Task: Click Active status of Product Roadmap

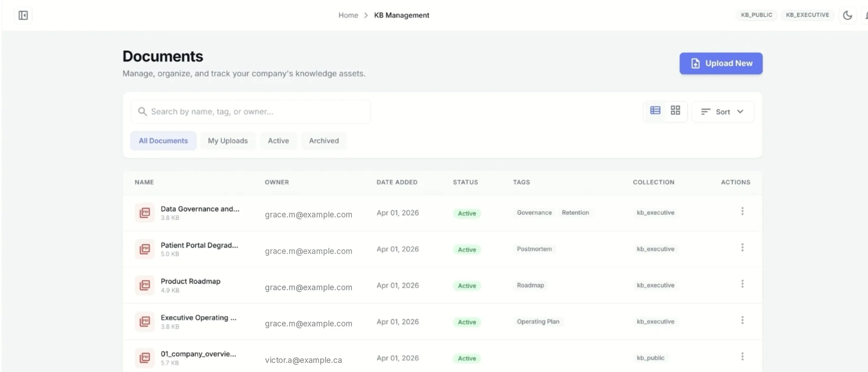Action: pyautogui.click(x=467, y=286)
